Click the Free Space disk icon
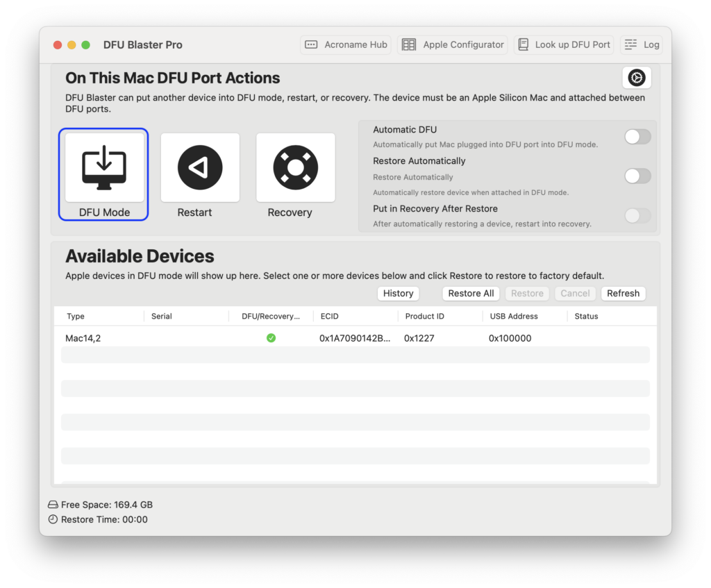This screenshot has width=711, height=588. click(53, 505)
